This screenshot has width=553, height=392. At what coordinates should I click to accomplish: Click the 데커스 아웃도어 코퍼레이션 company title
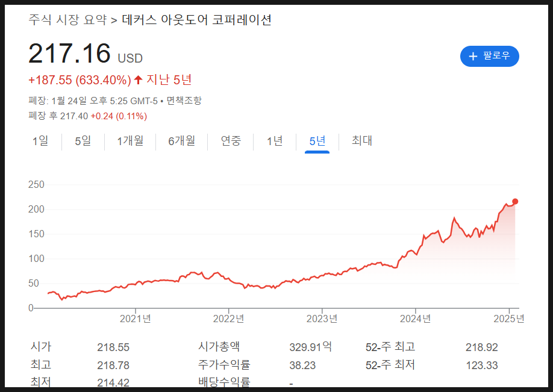(197, 20)
